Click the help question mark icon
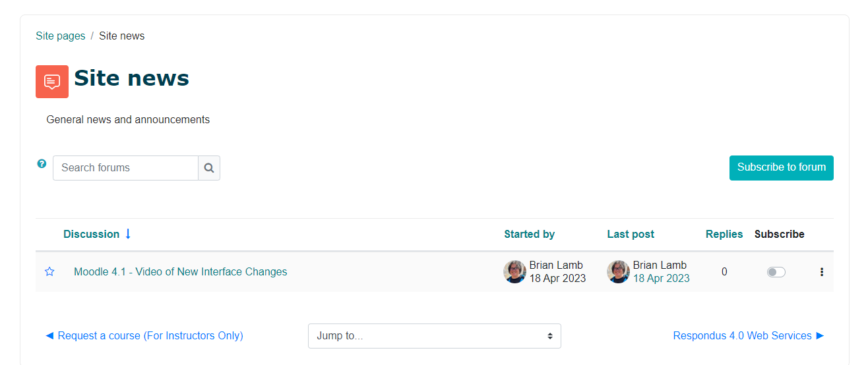868x365 pixels. point(42,163)
